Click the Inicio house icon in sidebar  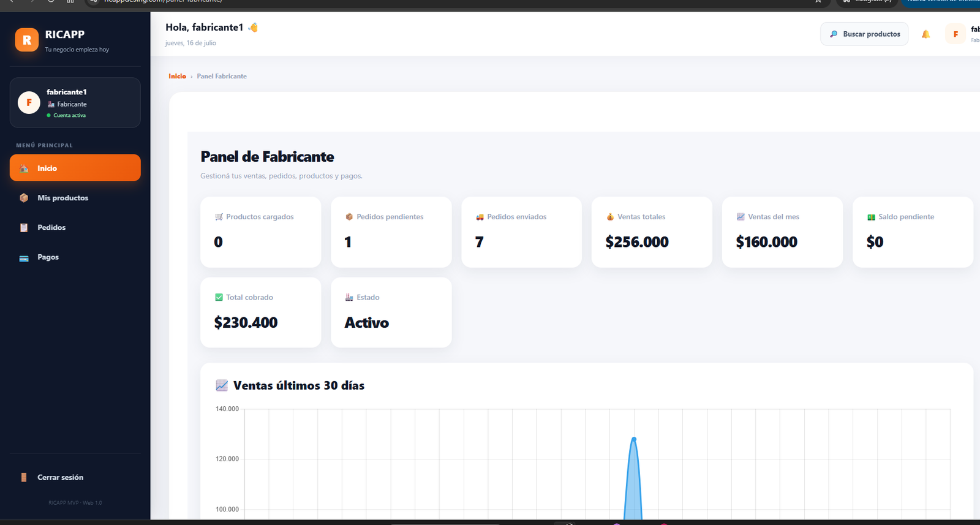click(x=24, y=168)
